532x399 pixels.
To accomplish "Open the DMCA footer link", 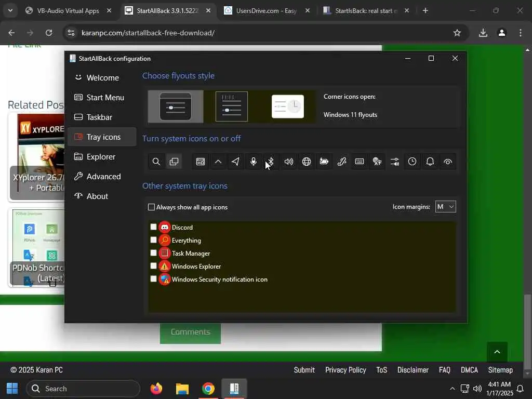I will pos(469,370).
